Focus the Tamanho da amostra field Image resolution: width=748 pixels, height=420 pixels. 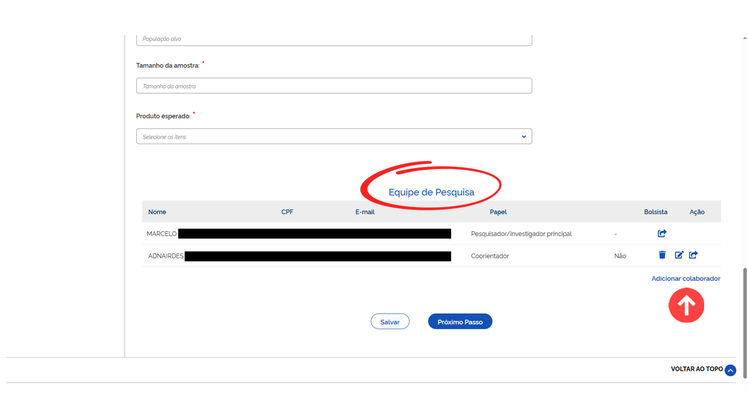pyautogui.click(x=334, y=86)
